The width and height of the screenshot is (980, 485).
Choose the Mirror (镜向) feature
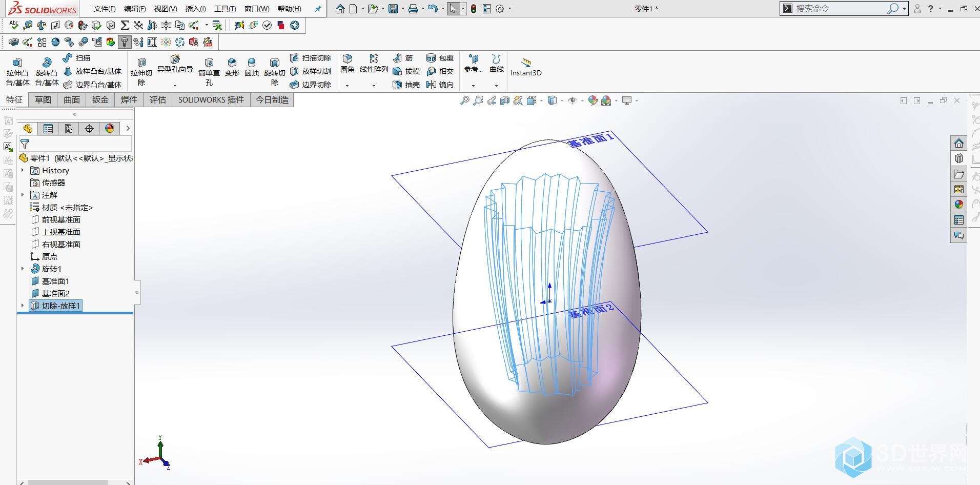click(440, 85)
